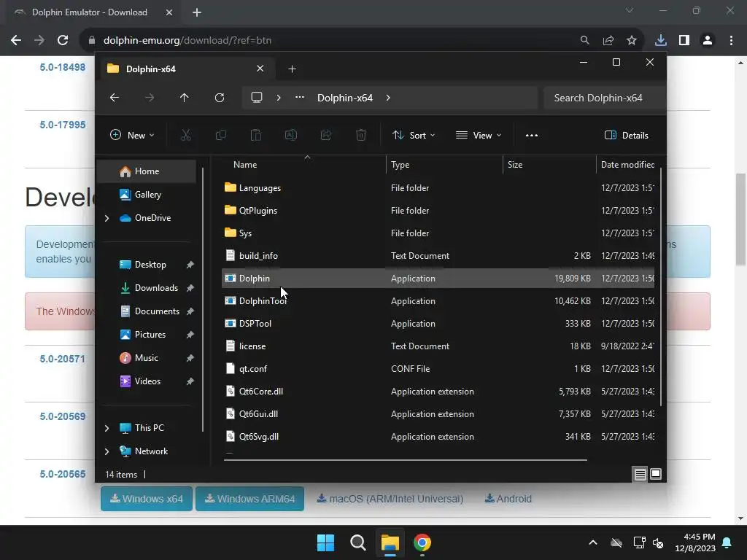Open taskbar Search
This screenshot has width=747, height=560.
(357, 542)
